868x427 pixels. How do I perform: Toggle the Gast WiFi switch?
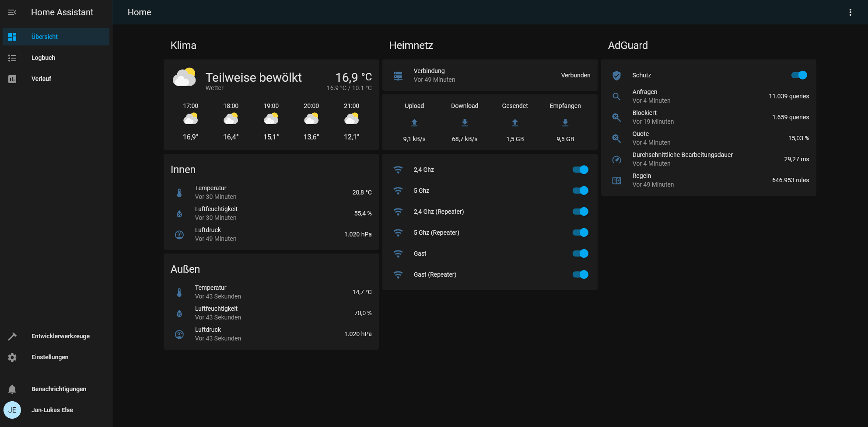(x=581, y=253)
